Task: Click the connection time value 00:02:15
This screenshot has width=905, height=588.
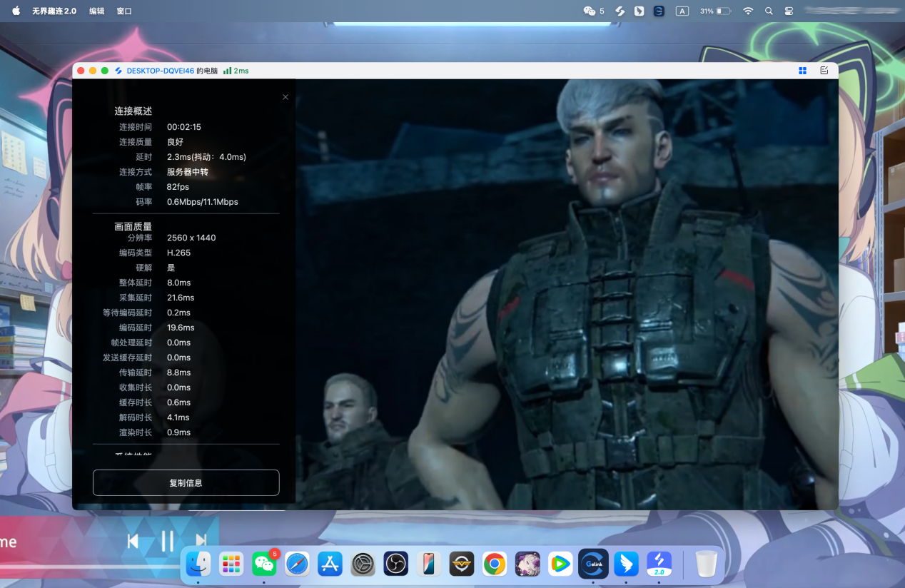Action: (x=184, y=127)
